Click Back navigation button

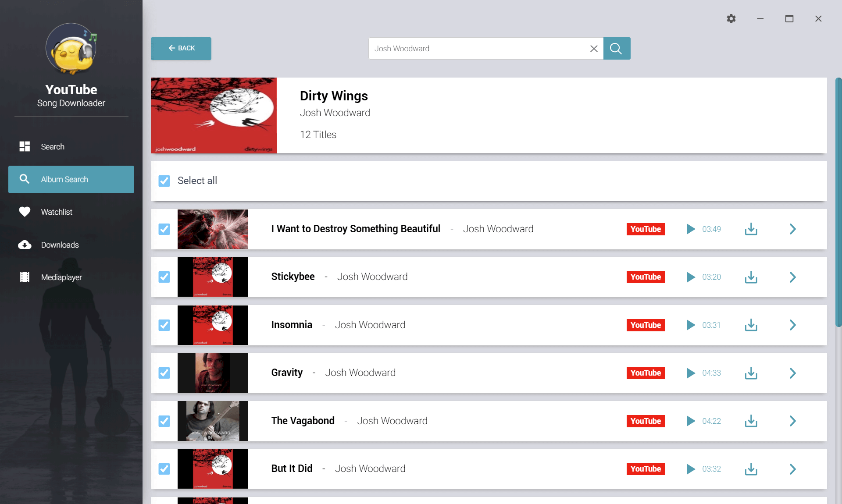[180, 48]
